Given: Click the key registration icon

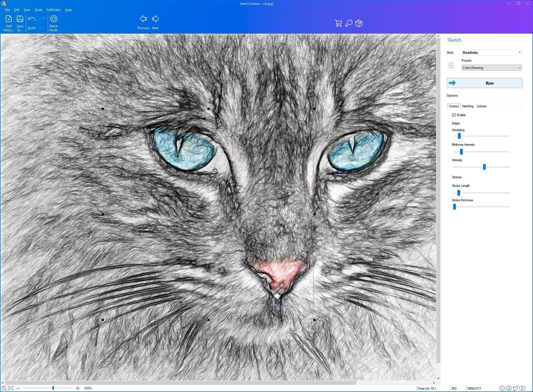Looking at the screenshot, I should 349,23.
